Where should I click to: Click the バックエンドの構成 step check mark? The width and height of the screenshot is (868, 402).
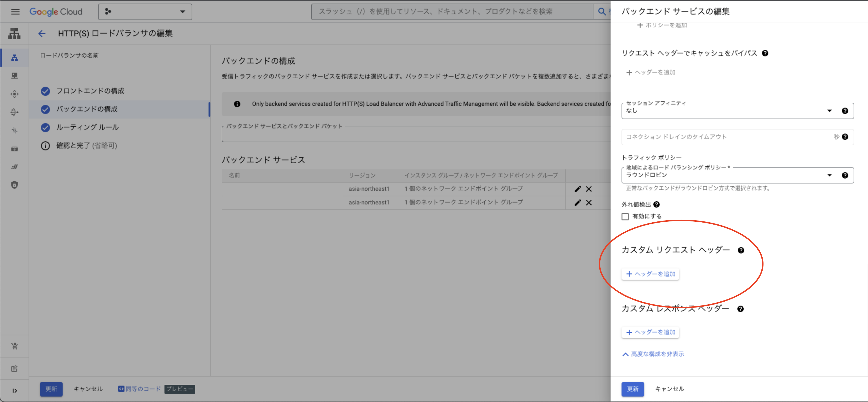[45, 109]
